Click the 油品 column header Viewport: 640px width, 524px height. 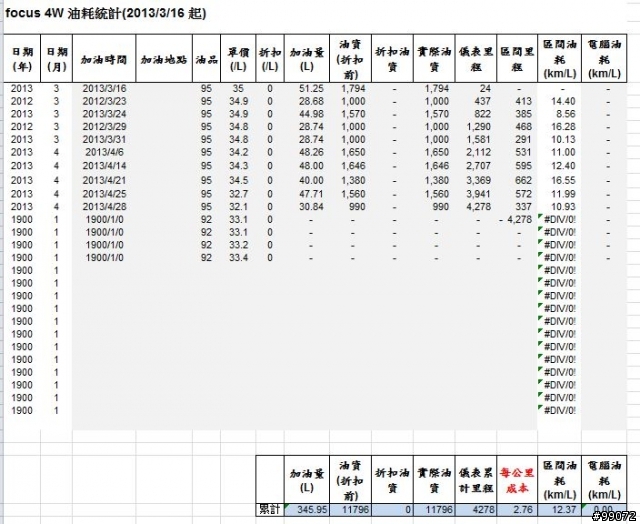click(207, 59)
